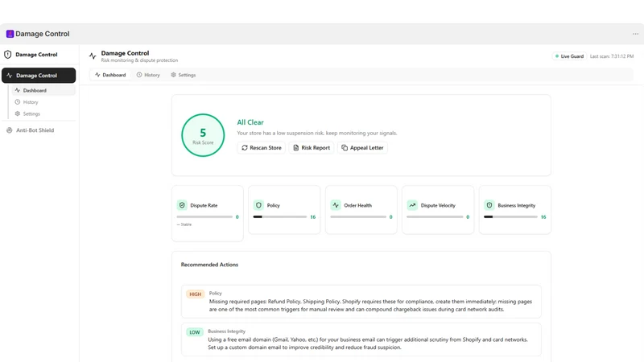This screenshot has height=362, width=644.
Task: Click the Order Health progress bar
Action: pos(358,216)
